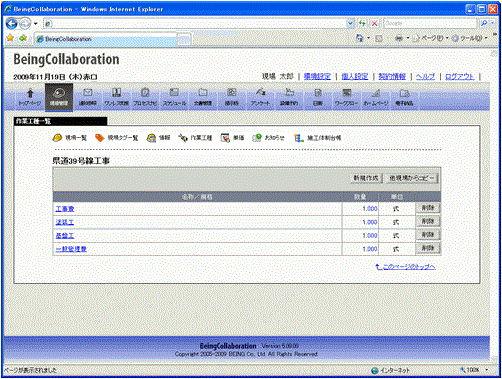The width and height of the screenshot is (502, 379).
Task: Open the 電子納品 icon in navigation bar
Action: coord(404,97)
